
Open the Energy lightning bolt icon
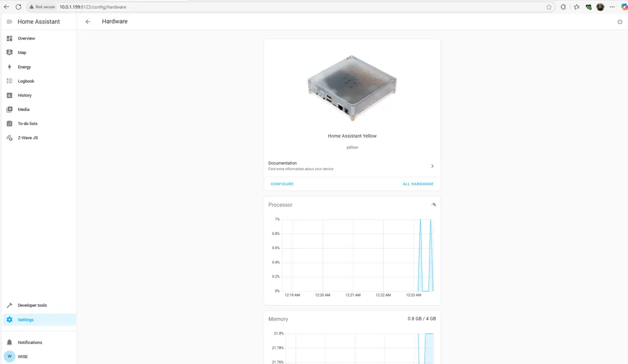click(x=9, y=67)
